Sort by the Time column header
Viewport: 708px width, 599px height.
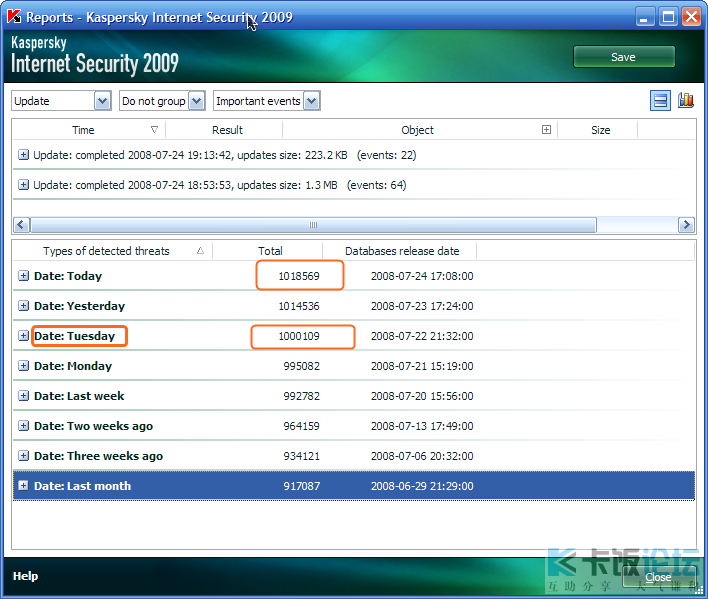coord(89,130)
